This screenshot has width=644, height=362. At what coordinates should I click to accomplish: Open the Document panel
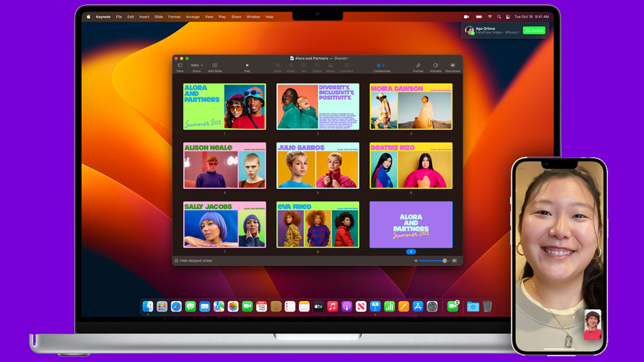pos(453,65)
